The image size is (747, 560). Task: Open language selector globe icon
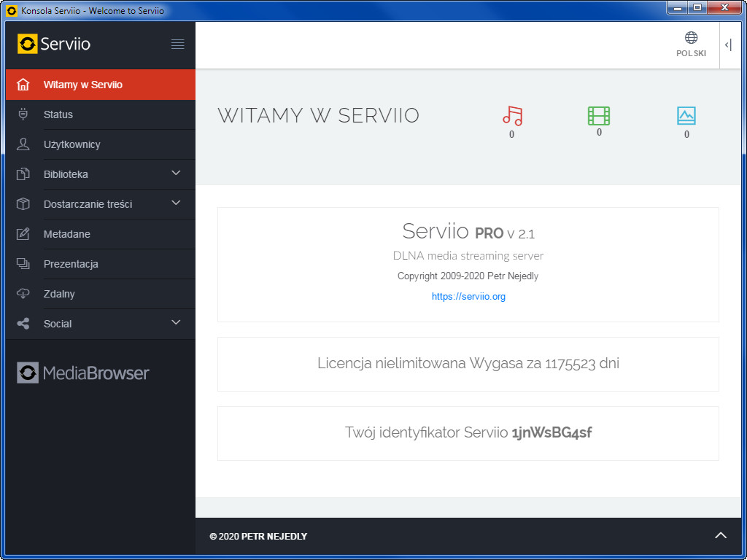[692, 38]
